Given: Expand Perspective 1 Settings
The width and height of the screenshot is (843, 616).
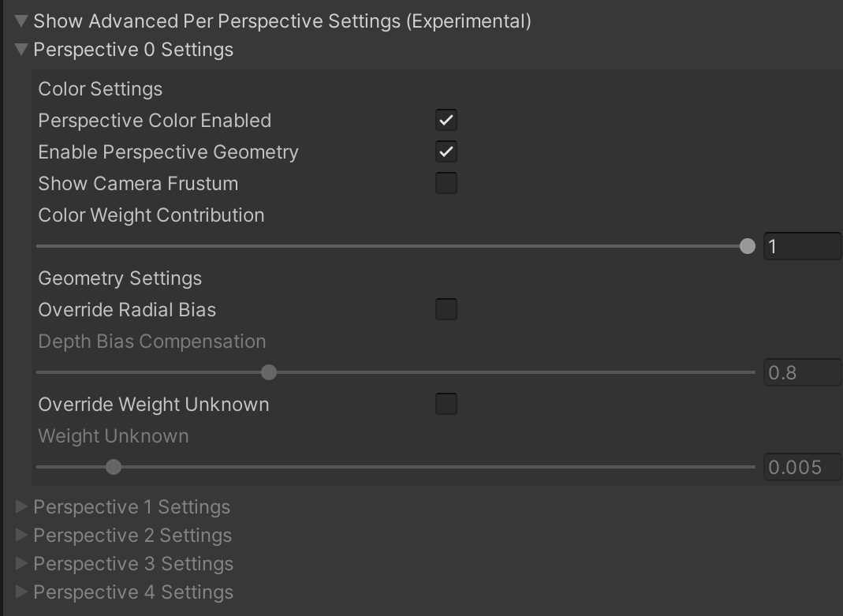Looking at the screenshot, I should [22, 507].
